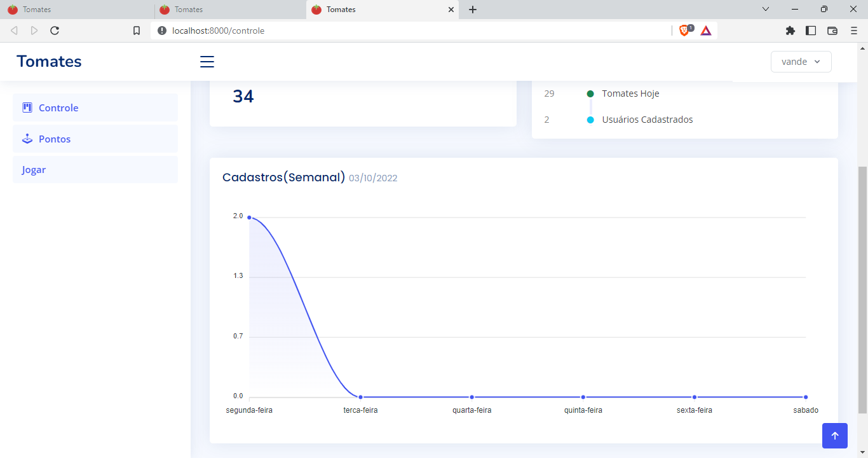View site information icon in address bar
The height and width of the screenshot is (458, 868).
(162, 31)
